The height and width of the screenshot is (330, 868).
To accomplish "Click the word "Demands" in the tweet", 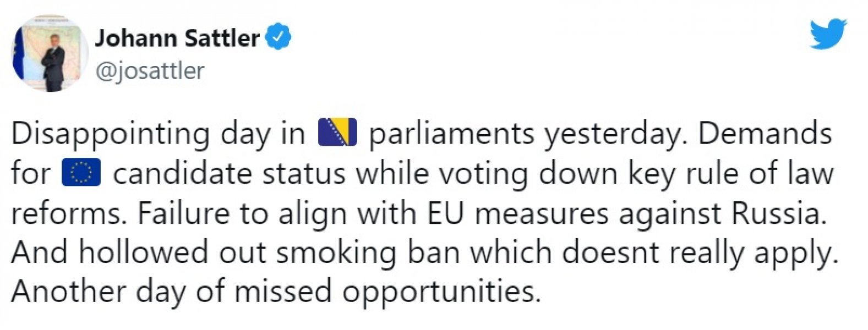I will 765,133.
